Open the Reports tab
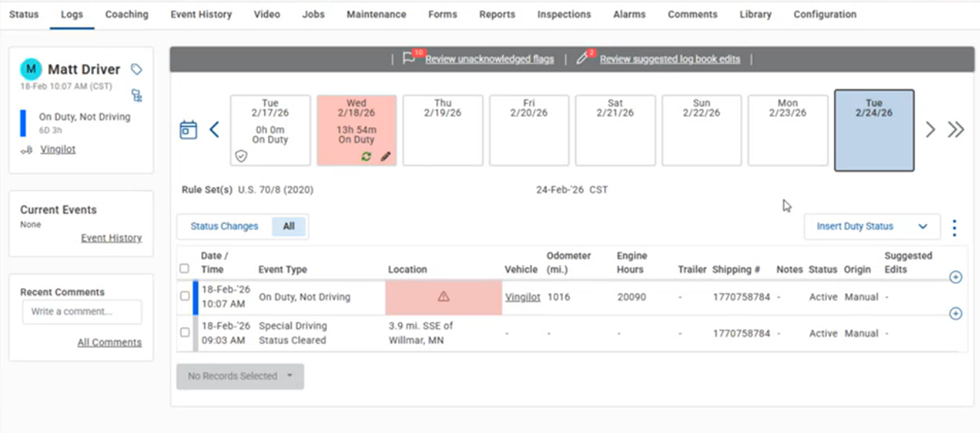Viewport: 980px width, 433px height. point(497,14)
